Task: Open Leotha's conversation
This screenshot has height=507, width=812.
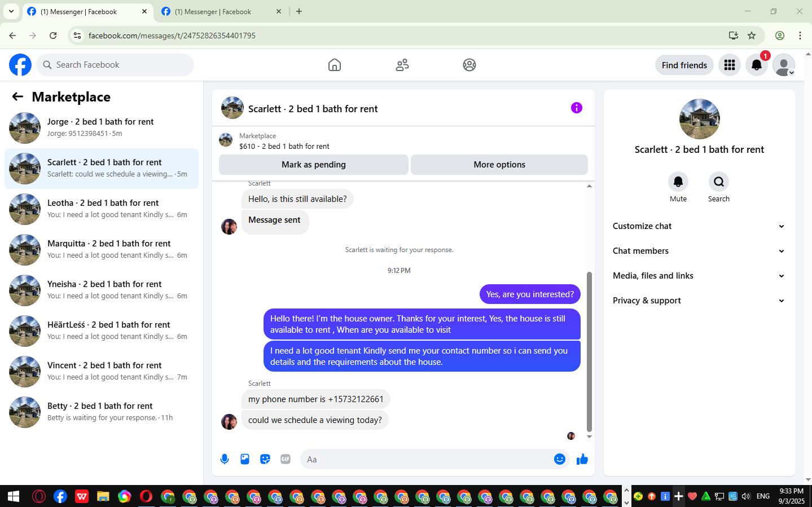Action: point(102,209)
